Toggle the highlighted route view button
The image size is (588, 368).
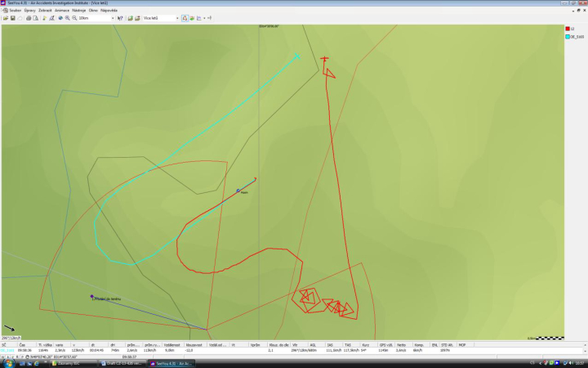pyautogui.click(x=185, y=18)
